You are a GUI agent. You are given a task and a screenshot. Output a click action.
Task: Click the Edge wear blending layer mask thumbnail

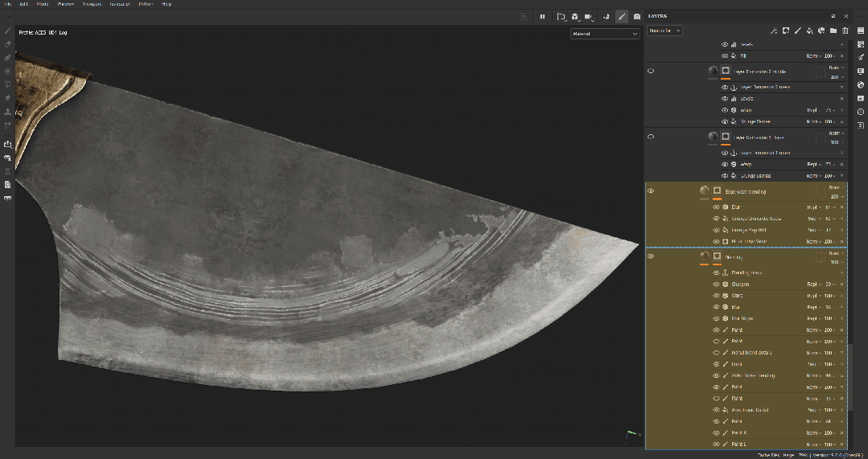click(717, 191)
